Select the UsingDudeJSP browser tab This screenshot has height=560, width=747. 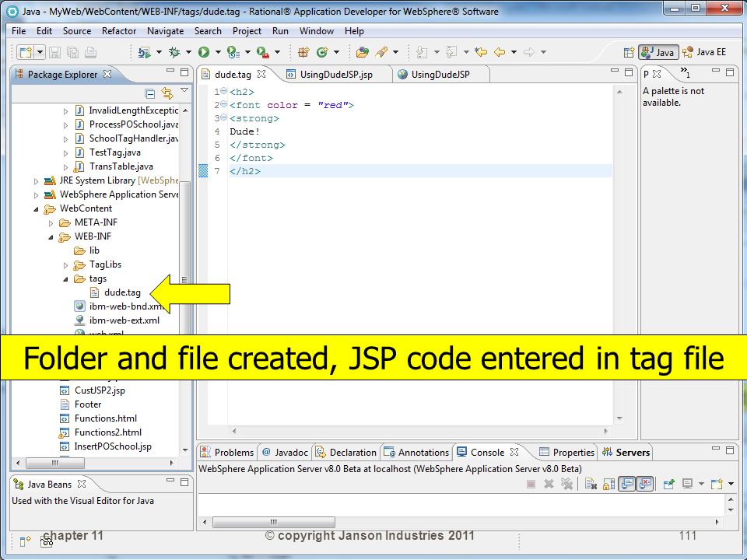tap(434, 75)
